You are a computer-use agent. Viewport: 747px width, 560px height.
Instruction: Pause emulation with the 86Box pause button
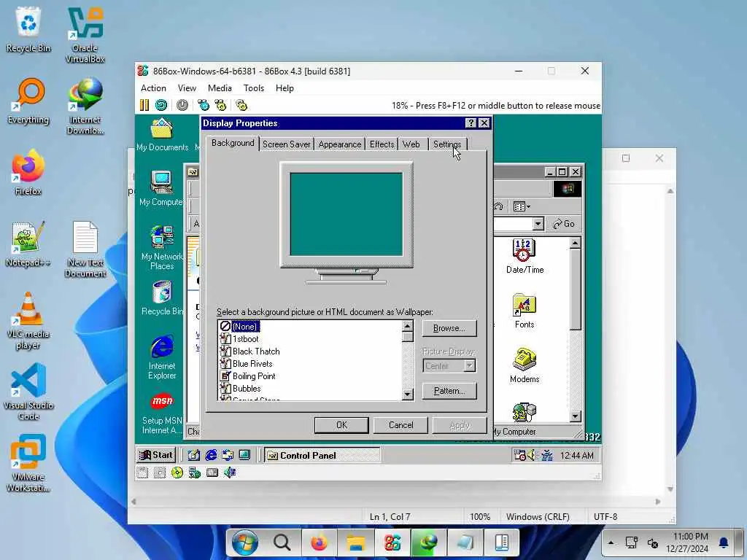click(144, 105)
